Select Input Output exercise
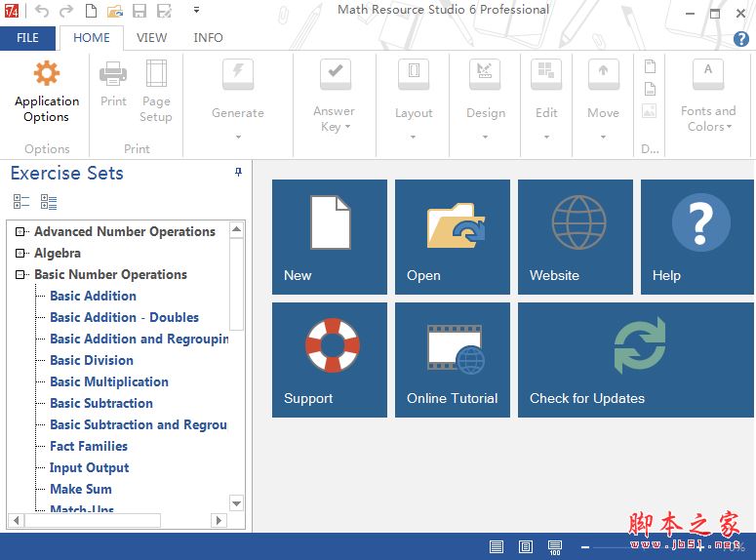 coord(89,468)
